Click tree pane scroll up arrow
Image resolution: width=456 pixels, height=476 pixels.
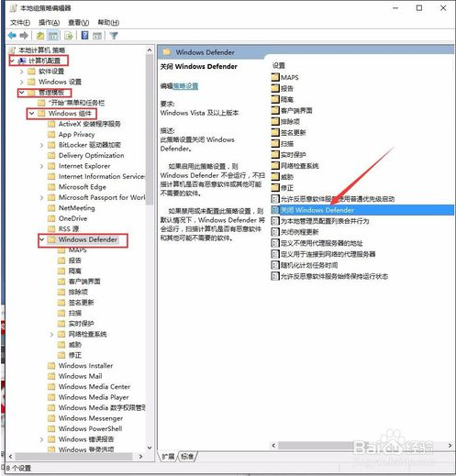[150, 50]
